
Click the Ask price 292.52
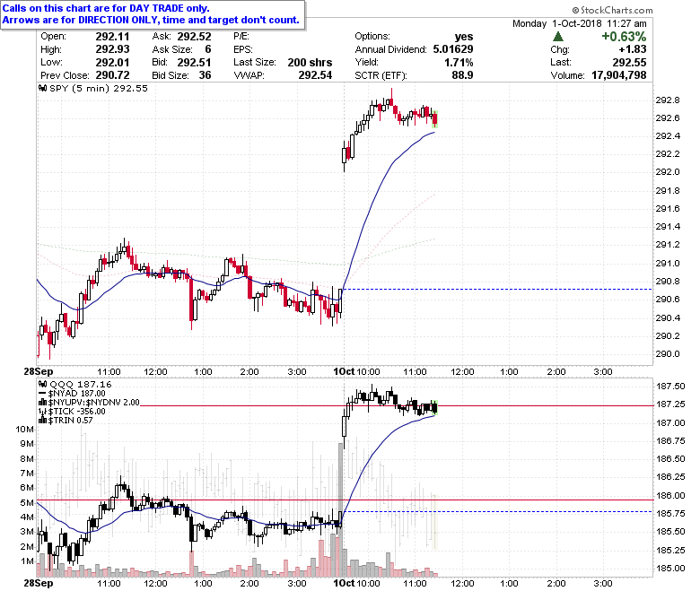pos(194,37)
